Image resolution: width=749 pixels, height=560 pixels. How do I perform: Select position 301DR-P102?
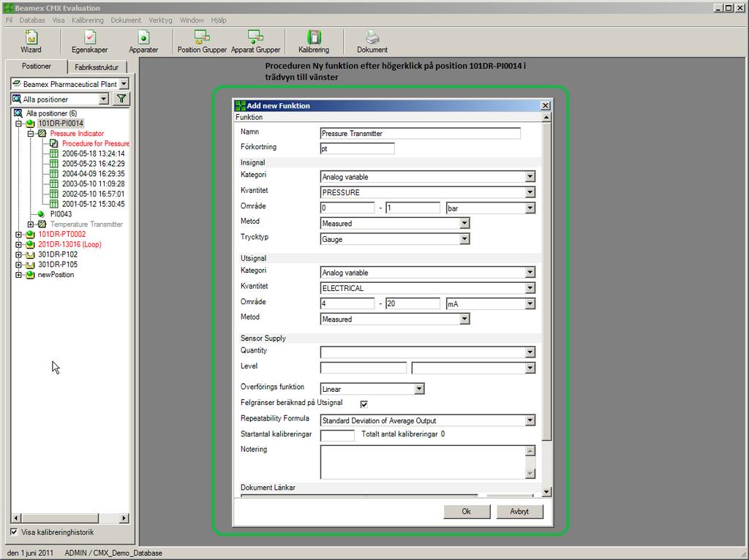pos(58,254)
